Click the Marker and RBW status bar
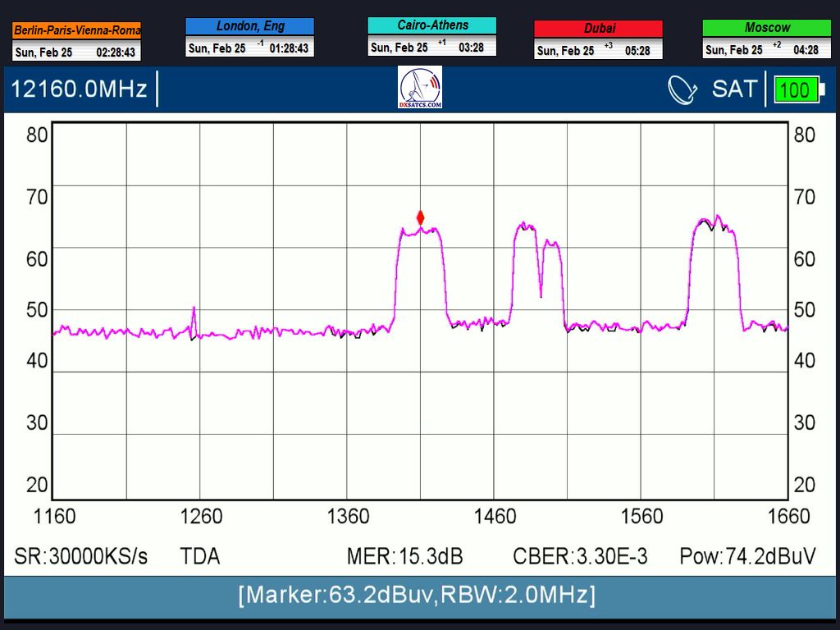The height and width of the screenshot is (630, 840). (417, 594)
